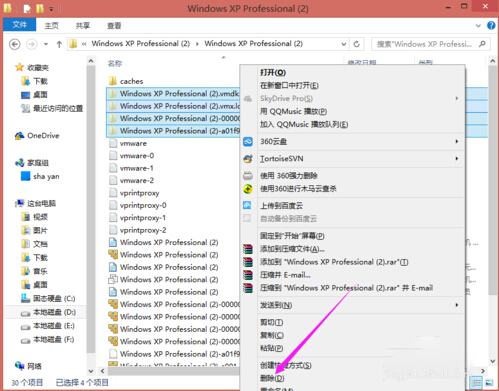Select OneDrive in navigation pane
This screenshot has width=499, height=391.
[43, 136]
